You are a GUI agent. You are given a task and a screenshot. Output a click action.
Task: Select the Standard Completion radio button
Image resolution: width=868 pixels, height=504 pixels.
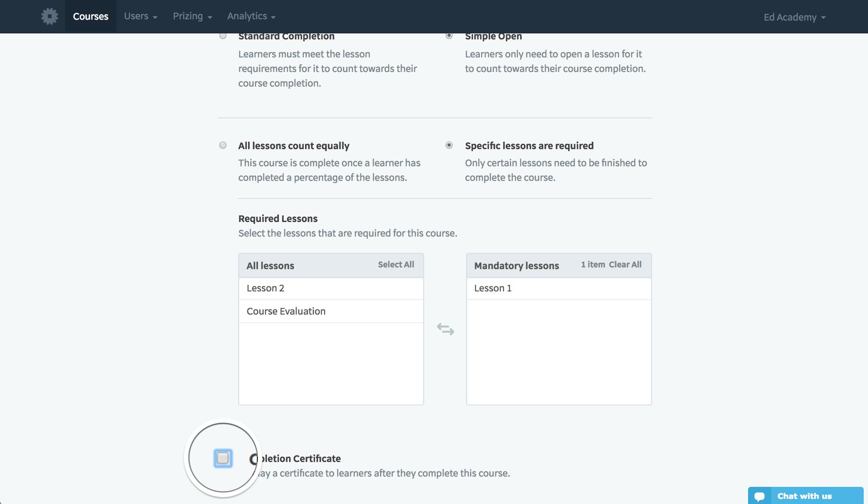[222, 36]
